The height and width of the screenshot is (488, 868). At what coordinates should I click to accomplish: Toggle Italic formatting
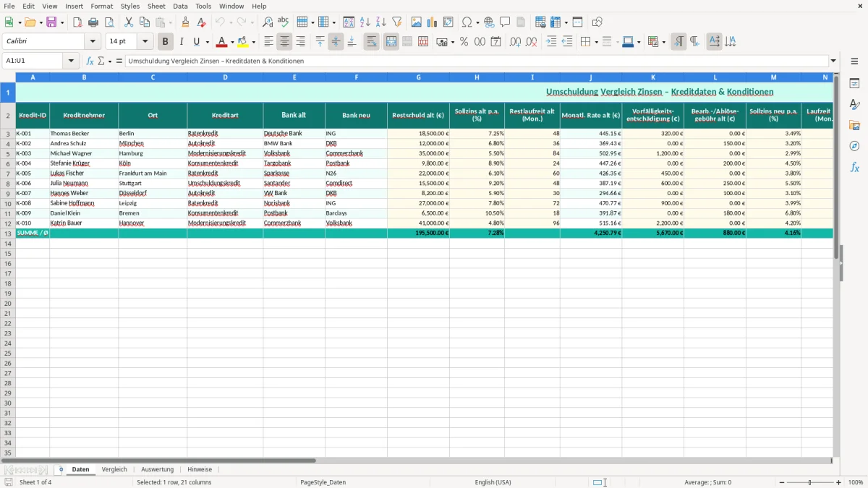[x=182, y=42]
